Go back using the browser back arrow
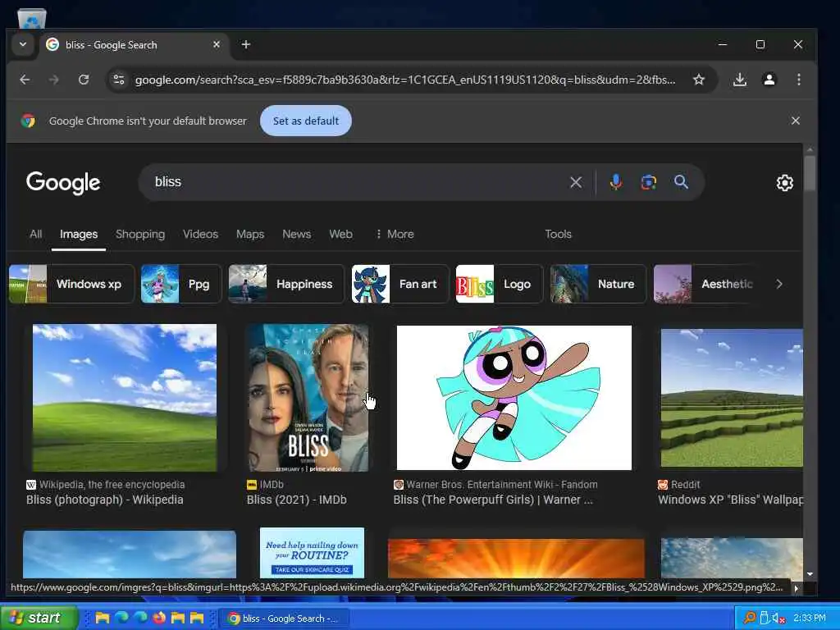Viewport: 840px width, 630px height. [25, 80]
